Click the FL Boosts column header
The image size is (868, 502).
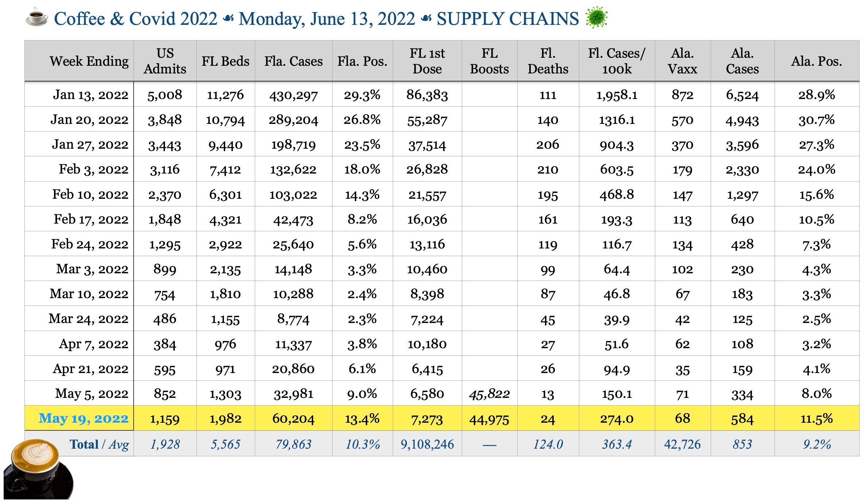click(489, 61)
